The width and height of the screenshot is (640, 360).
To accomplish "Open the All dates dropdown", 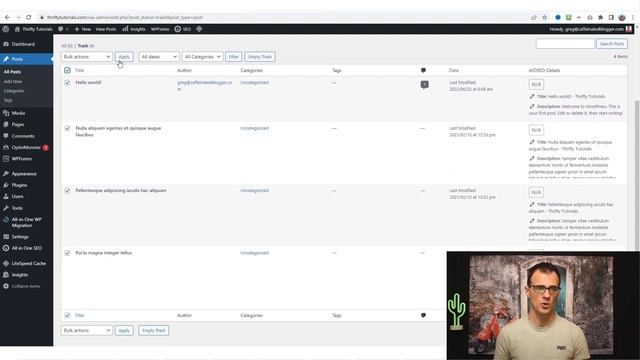I will click(x=159, y=57).
